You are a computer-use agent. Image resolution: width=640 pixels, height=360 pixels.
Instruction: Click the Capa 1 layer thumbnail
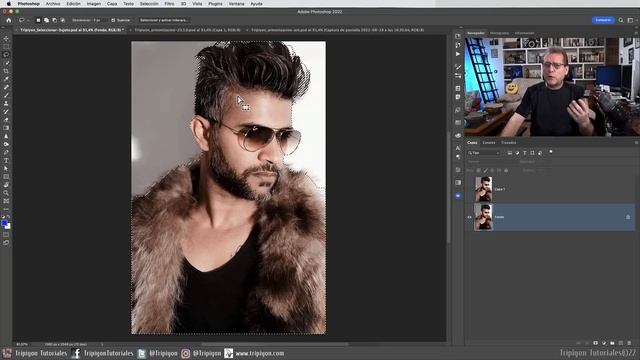point(484,189)
